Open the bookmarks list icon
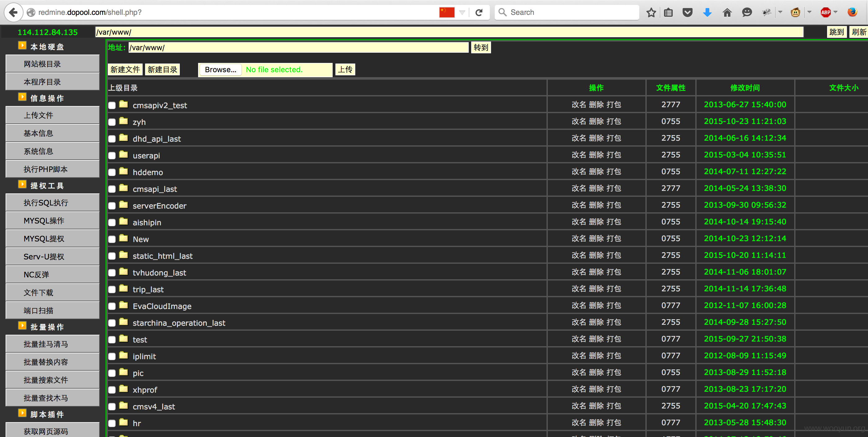Screen dimensions: 868x437 (x=669, y=12)
